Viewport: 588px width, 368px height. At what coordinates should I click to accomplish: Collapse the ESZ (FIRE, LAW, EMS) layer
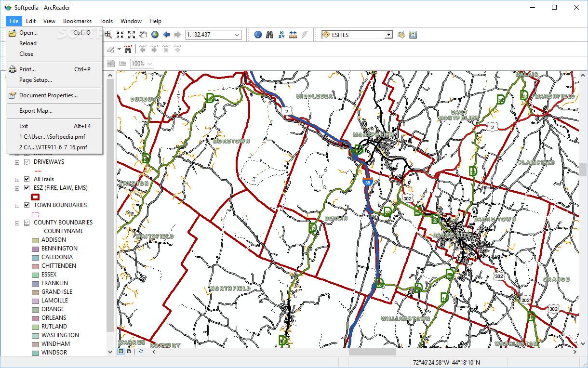(x=17, y=188)
